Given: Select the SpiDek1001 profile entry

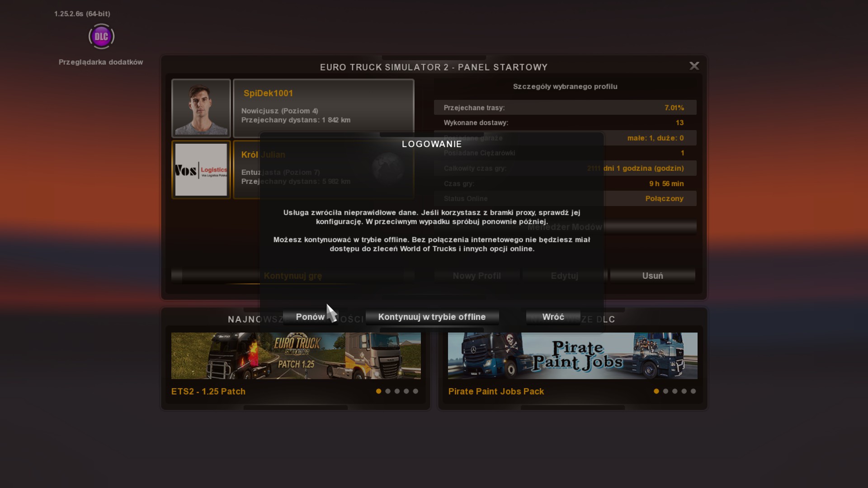Looking at the screenshot, I should pos(323,108).
